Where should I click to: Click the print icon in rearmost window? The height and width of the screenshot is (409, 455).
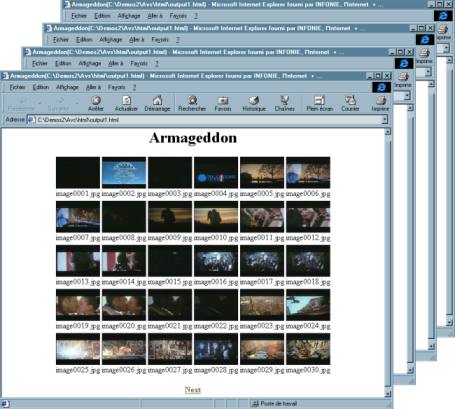point(443,29)
